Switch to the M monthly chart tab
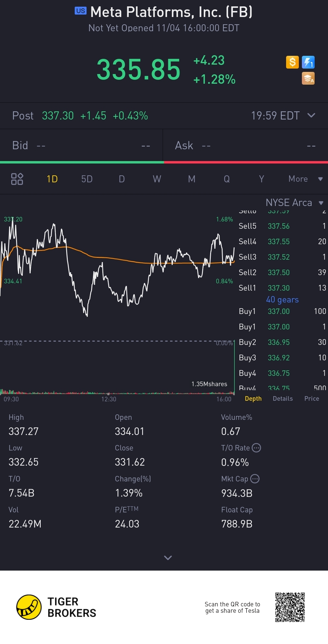This screenshot has height=644, width=328. 192,179
